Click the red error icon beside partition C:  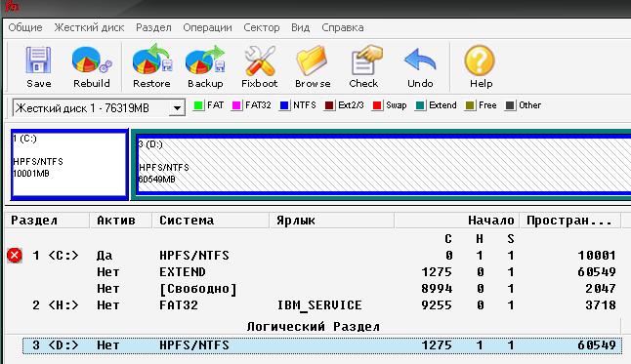click(x=15, y=256)
